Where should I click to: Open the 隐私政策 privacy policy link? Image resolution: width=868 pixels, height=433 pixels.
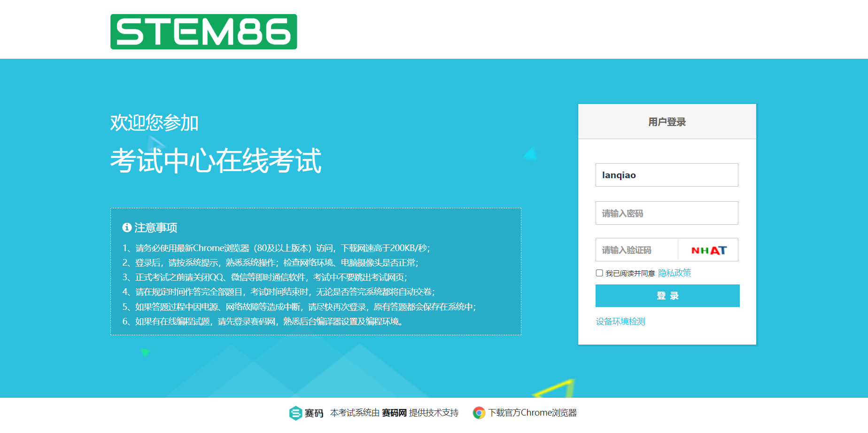674,273
